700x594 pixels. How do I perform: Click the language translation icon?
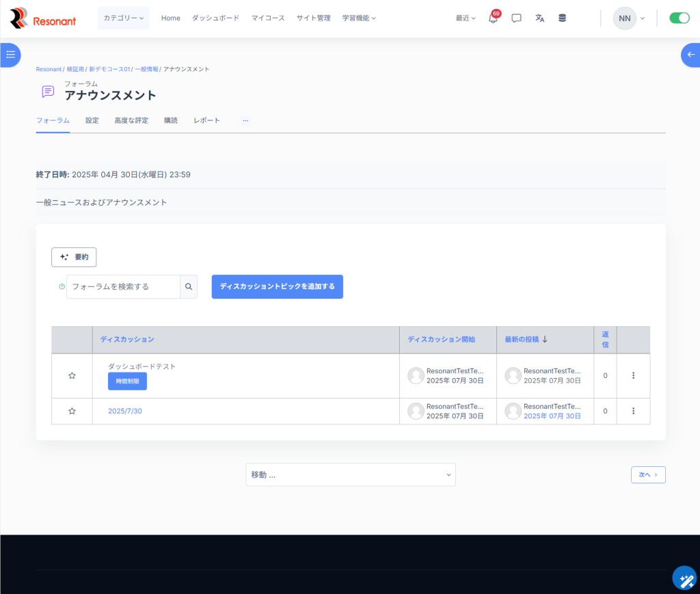[x=539, y=18]
